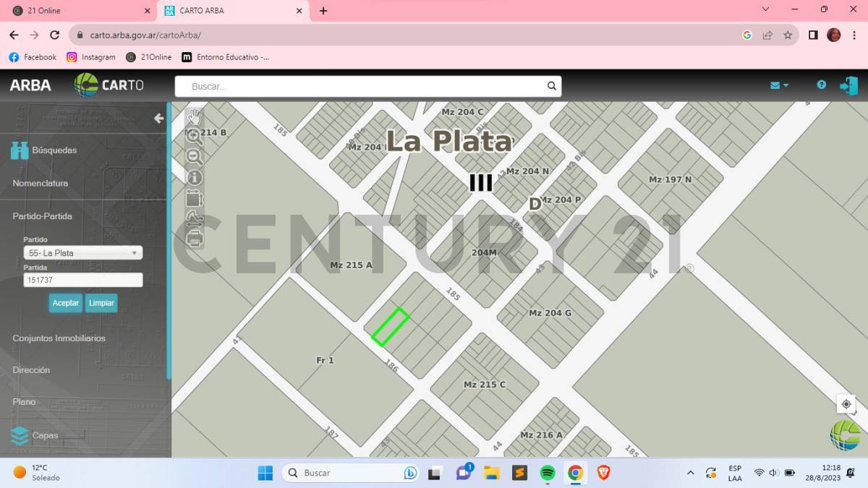Click the search magnifier icon
The image size is (868, 488).
coord(552,86)
